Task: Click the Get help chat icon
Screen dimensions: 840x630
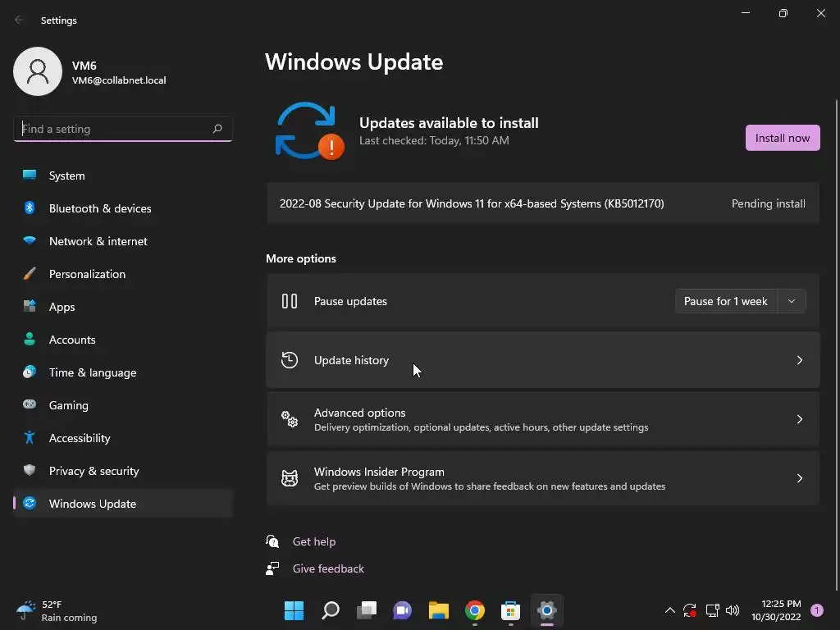Action: 272,541
